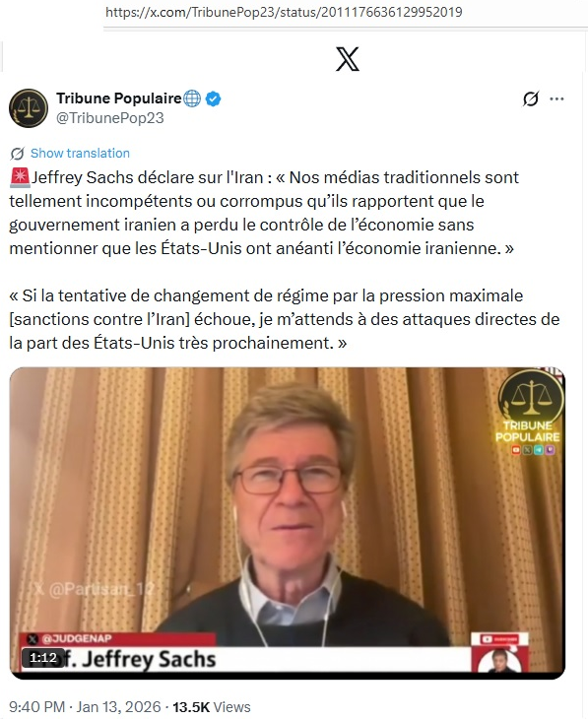Open the three-dots more options menu
Viewport: 588px width, 719px height.
coord(556,98)
